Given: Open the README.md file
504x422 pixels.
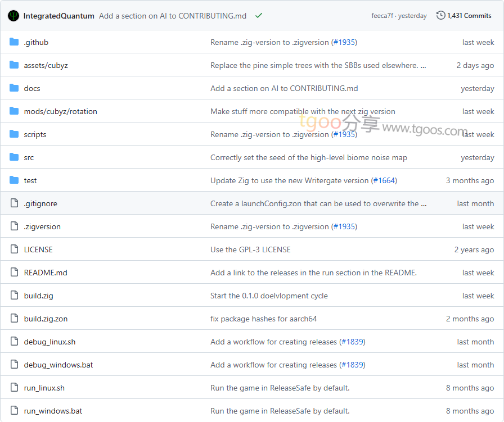Looking at the screenshot, I should coord(46,273).
